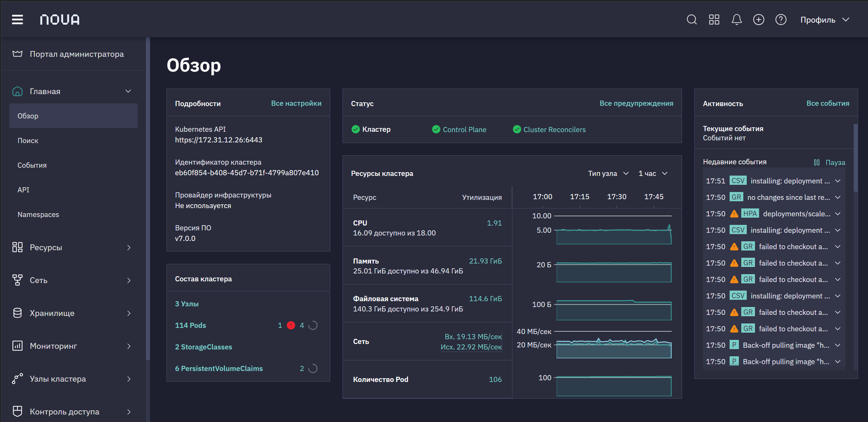Open the notifications bell
This screenshot has height=422, width=868.
click(736, 20)
